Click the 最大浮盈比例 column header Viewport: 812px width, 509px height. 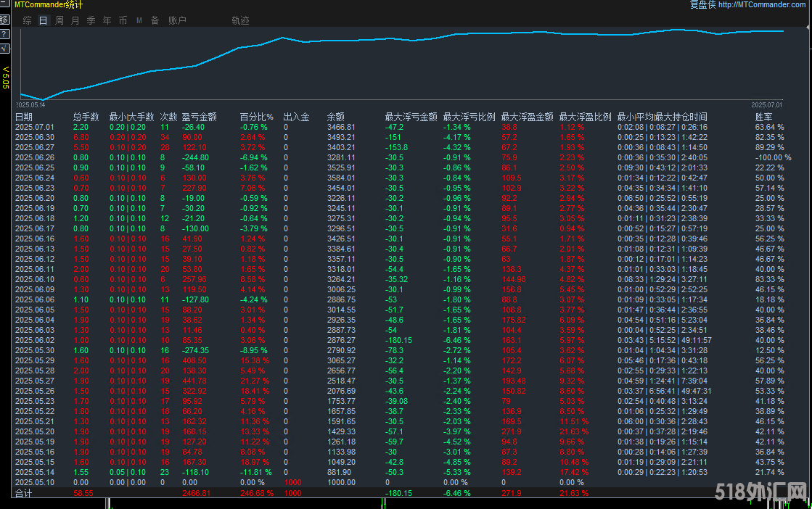tap(585, 117)
